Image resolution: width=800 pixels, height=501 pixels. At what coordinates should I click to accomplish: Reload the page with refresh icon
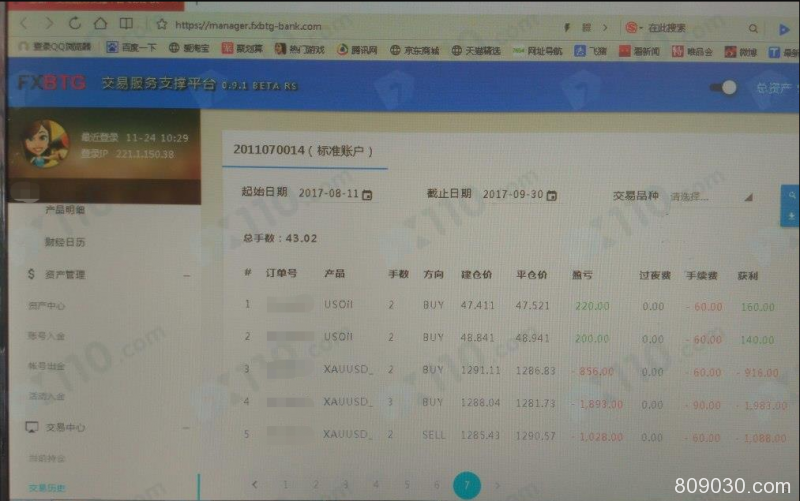[75, 23]
